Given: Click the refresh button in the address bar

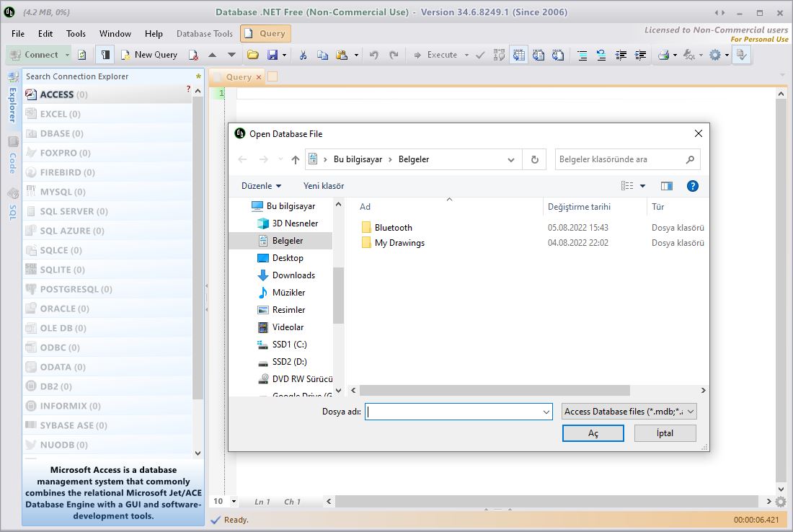Looking at the screenshot, I should pos(535,159).
